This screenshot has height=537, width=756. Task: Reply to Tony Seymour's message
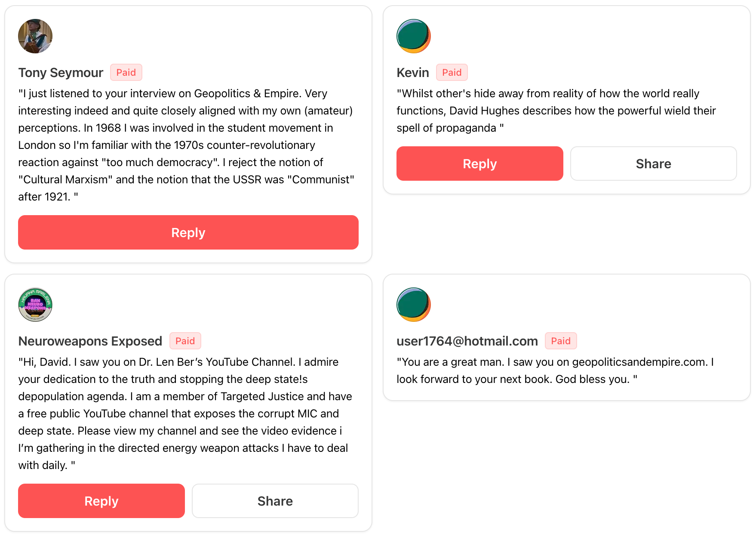point(188,232)
